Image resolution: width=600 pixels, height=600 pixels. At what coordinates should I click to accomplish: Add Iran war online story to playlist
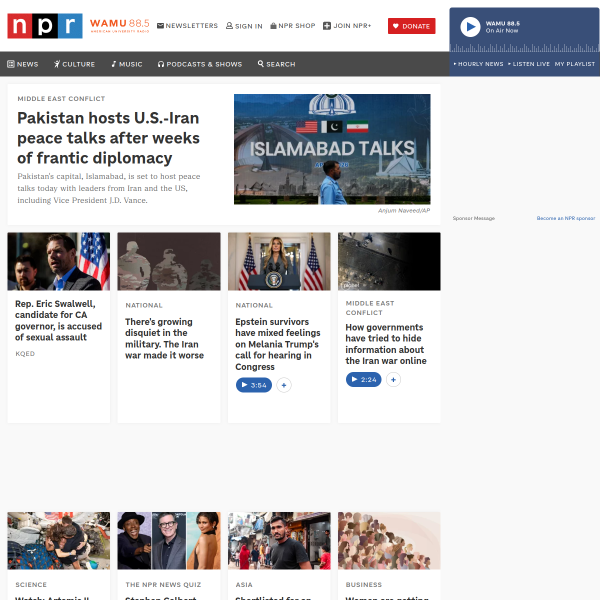pyautogui.click(x=393, y=380)
